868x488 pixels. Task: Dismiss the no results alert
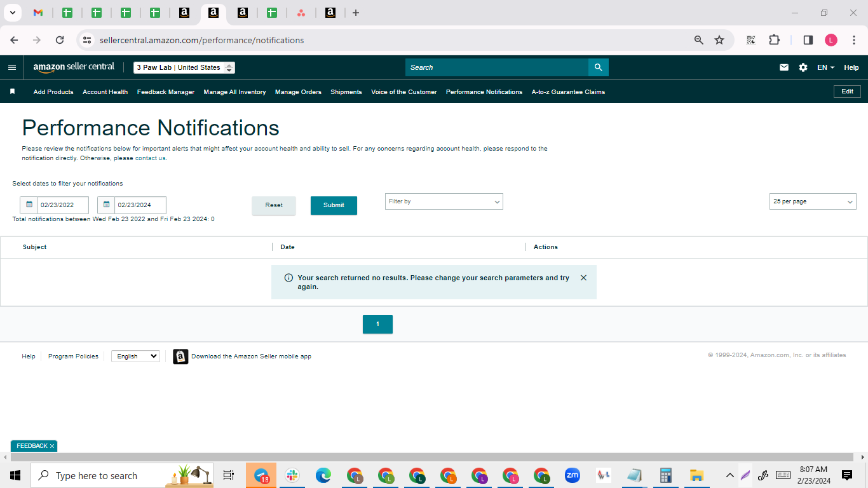click(583, 278)
